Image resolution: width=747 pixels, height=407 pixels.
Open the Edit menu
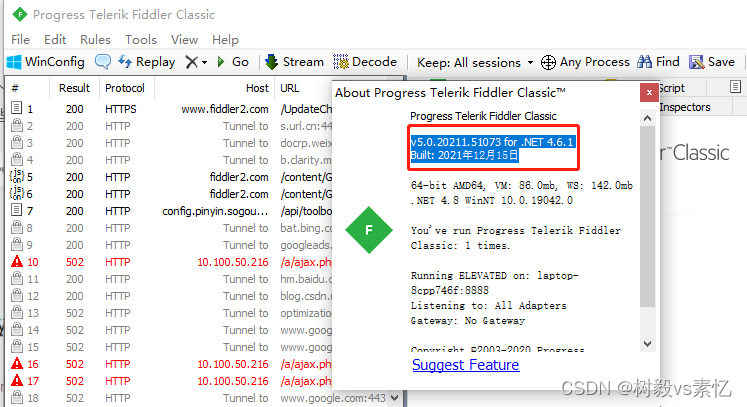[55, 40]
